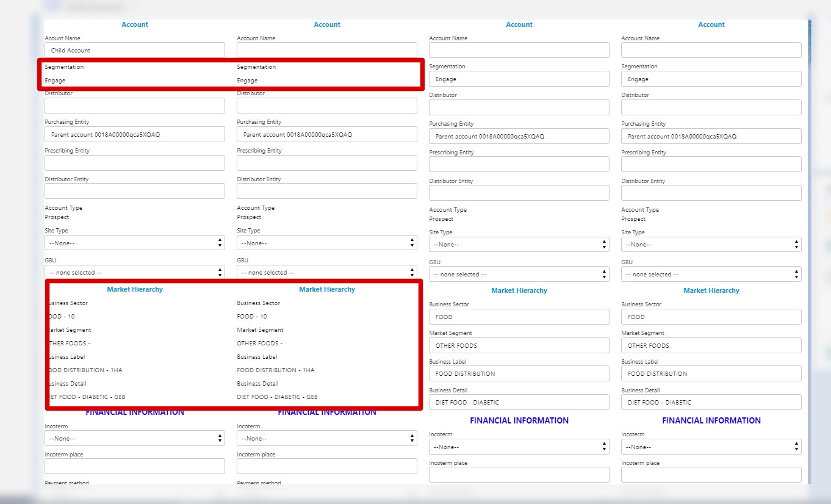Focus the Incoterm place field in the first column
Screen dimensions: 831x504
[135, 466]
